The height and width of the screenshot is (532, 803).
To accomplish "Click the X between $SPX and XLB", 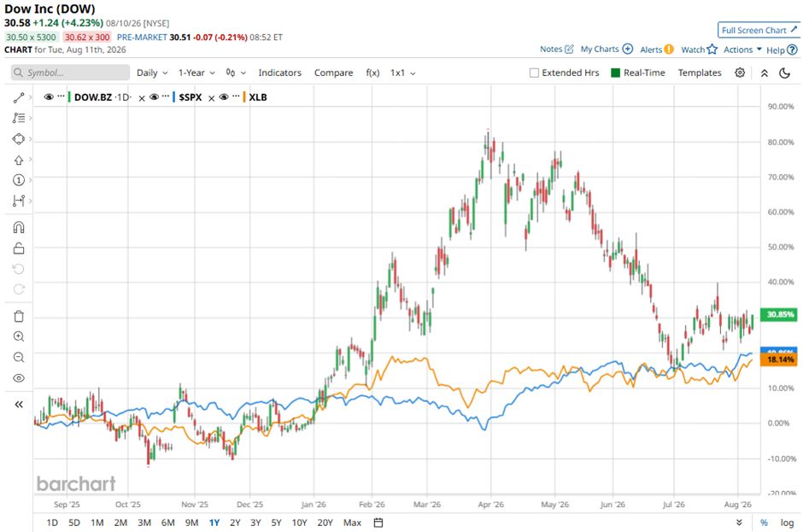I will coord(211,98).
